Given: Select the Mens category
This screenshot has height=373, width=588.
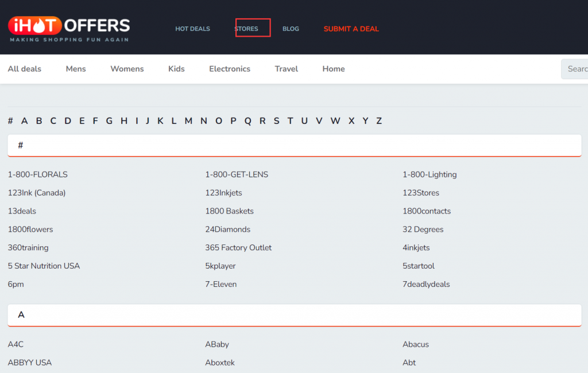Looking at the screenshot, I should [76, 69].
